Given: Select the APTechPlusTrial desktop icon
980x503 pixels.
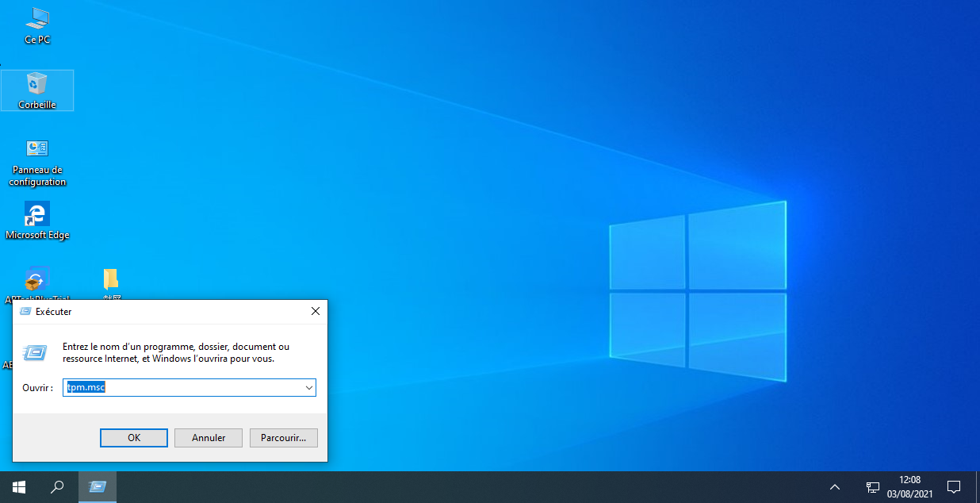Looking at the screenshot, I should (x=36, y=281).
